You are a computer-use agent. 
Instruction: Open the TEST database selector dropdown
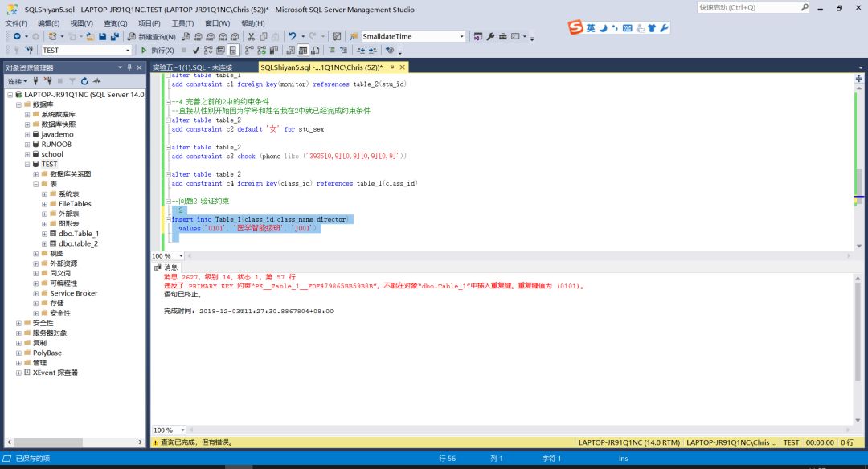pos(127,51)
